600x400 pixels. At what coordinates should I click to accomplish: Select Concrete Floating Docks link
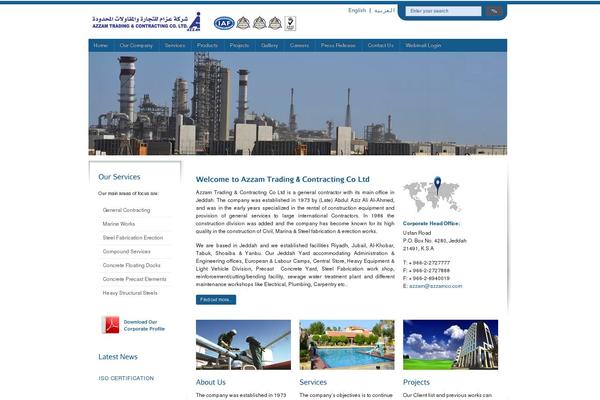point(131,265)
